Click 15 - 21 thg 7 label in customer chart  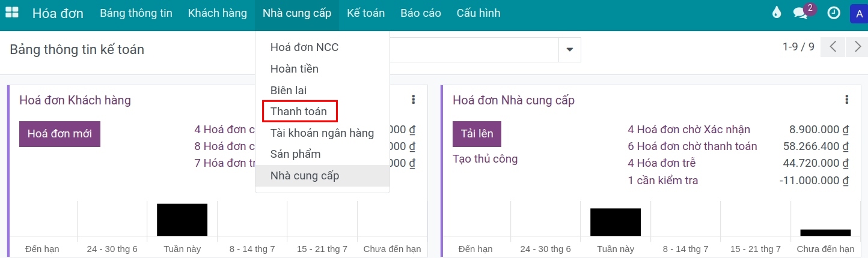coord(322,248)
